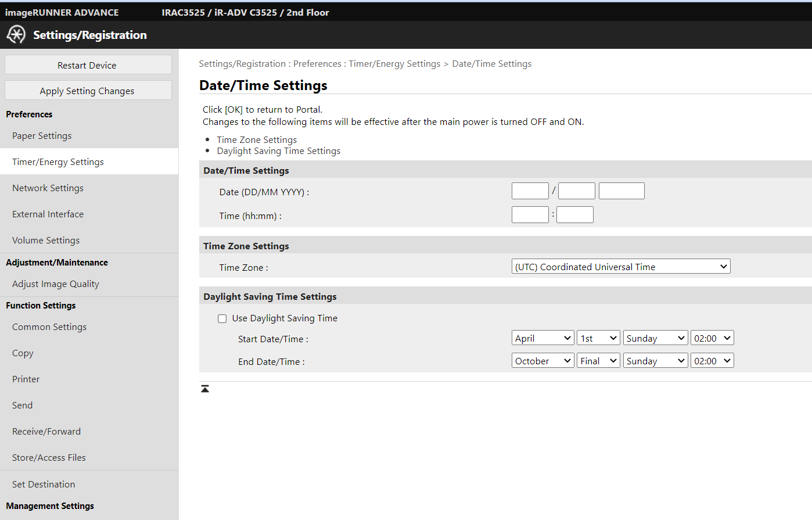Open Set Destination in sidebar
This screenshot has width=812, height=520.
pyautogui.click(x=44, y=485)
